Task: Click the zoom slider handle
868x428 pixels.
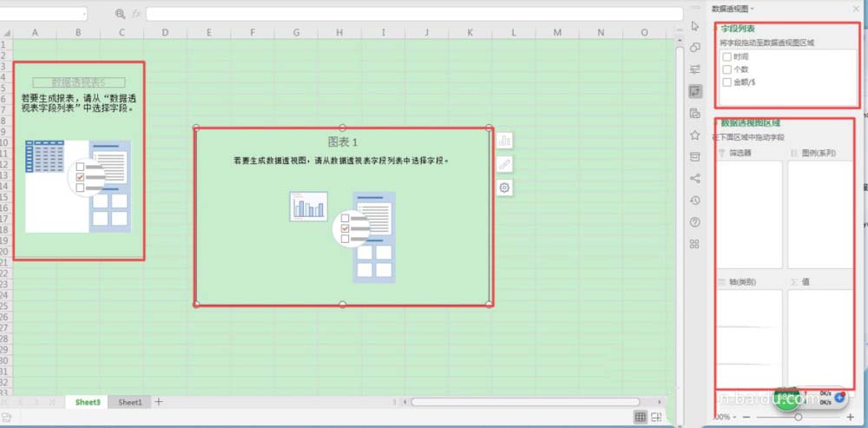Action: click(x=799, y=418)
